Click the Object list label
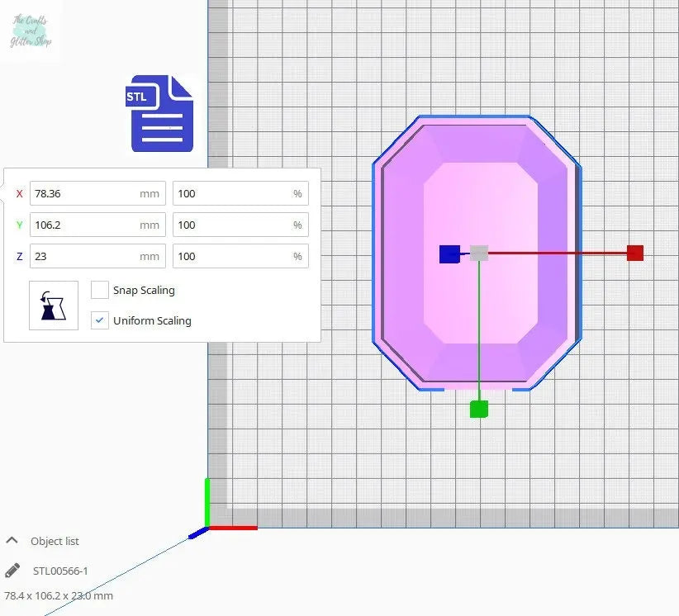Image resolution: width=679 pixels, height=616 pixels. pos(55,541)
